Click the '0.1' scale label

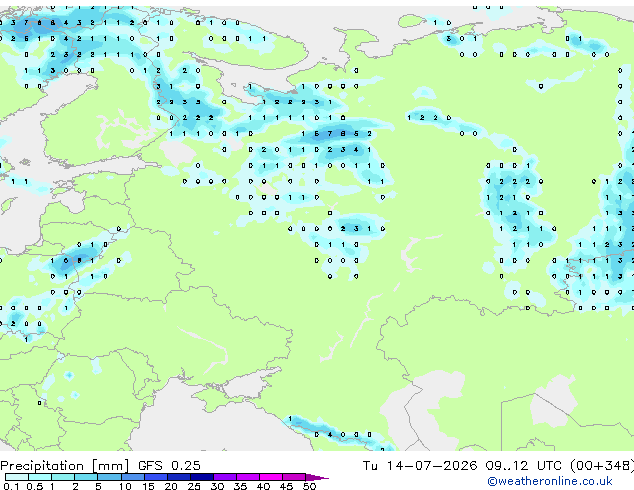click(12, 486)
